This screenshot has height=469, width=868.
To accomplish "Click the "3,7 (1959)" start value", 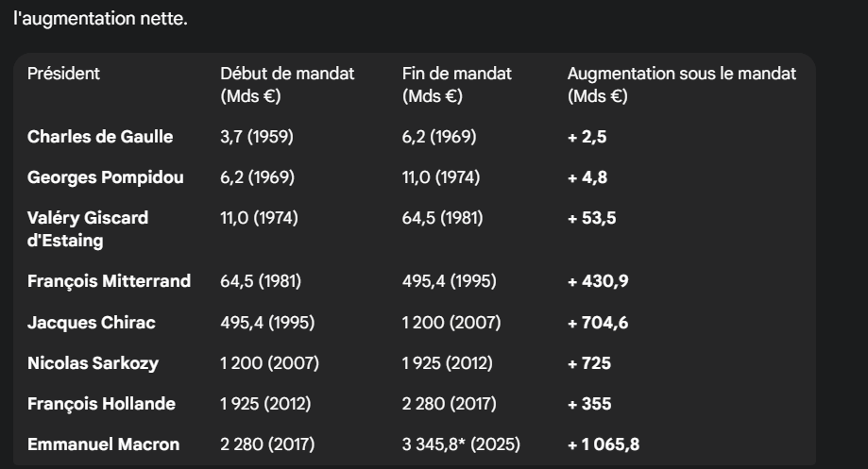I will [257, 137].
